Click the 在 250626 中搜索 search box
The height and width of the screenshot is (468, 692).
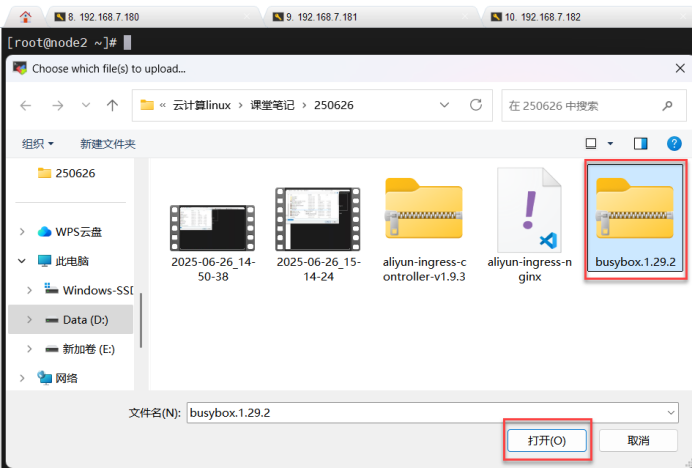click(580, 105)
